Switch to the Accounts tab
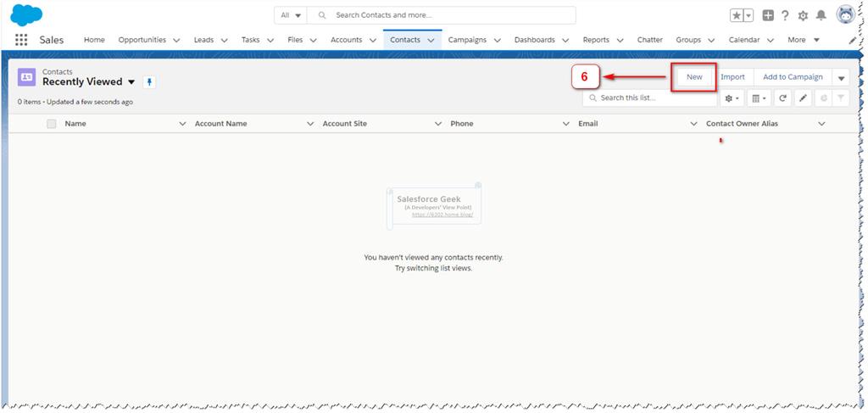This screenshot has height=413, width=868. click(347, 40)
